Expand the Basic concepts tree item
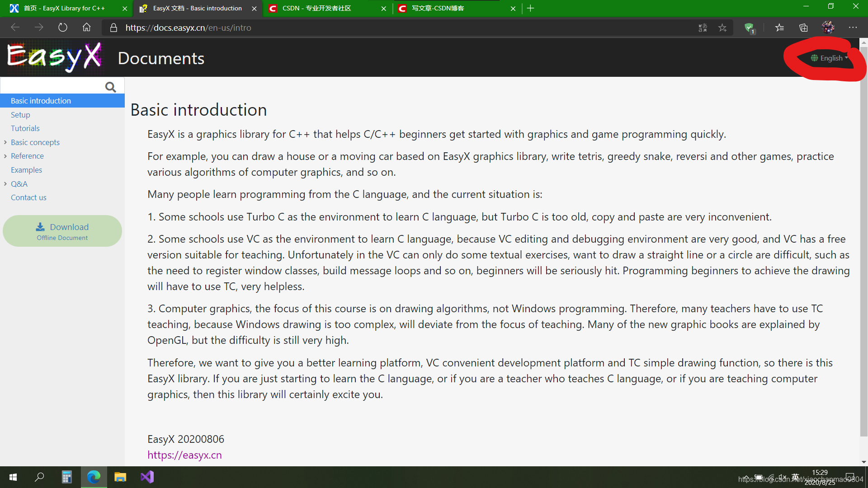This screenshot has height=488, width=868. pyautogui.click(x=5, y=142)
